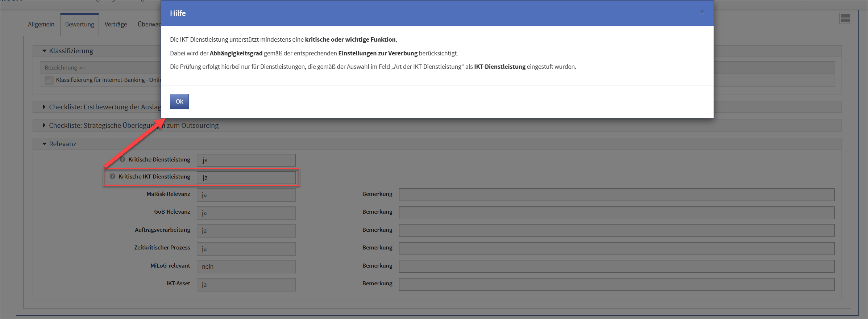Screen dimensions: 868x319
Task: Click the Bemerkung field for MiLoG-relevant
Action: 616,266
